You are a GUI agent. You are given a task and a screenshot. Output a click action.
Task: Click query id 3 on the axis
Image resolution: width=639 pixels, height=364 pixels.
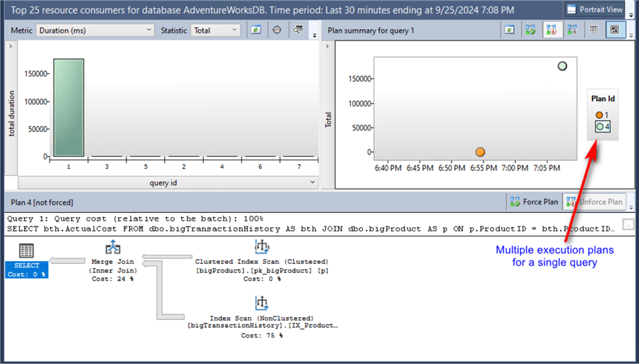pyautogui.click(x=106, y=167)
